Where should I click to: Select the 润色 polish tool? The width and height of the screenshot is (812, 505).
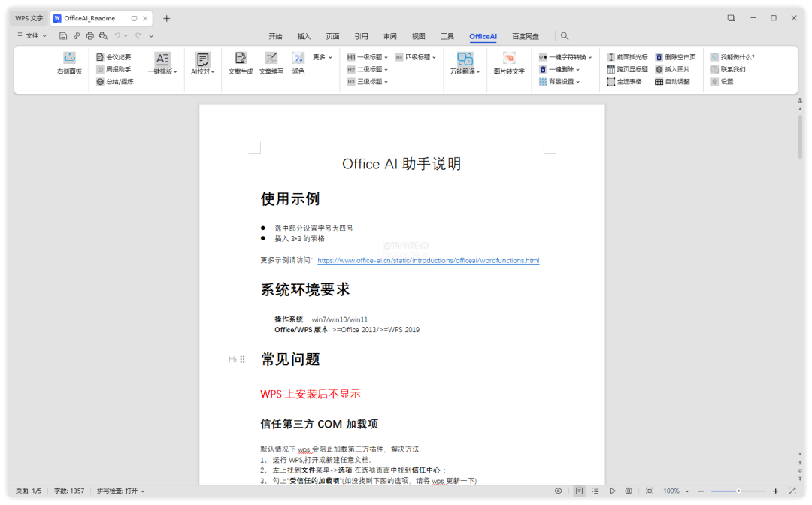click(298, 58)
